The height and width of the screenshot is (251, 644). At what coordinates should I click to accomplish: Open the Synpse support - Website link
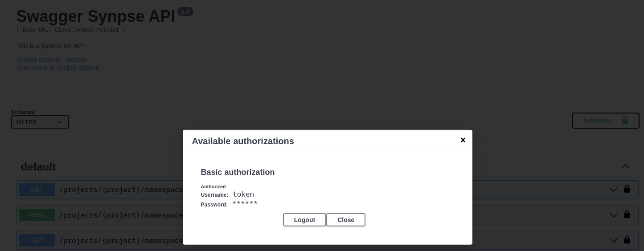52,60
